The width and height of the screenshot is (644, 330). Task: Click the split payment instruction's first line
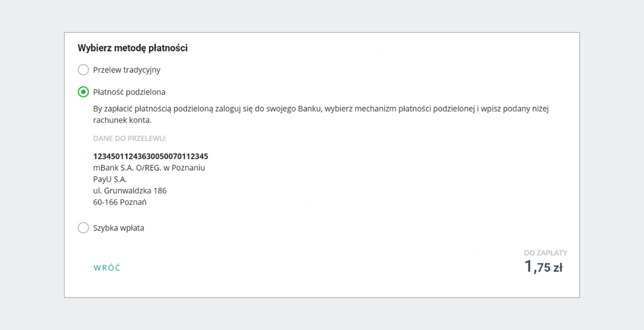(321, 109)
